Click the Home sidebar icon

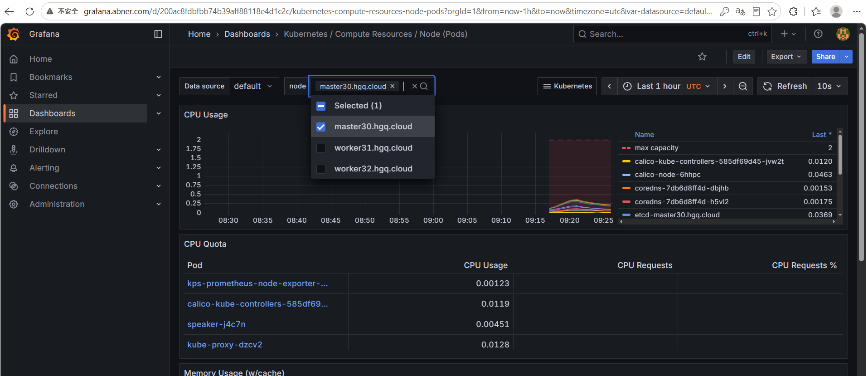(14, 59)
